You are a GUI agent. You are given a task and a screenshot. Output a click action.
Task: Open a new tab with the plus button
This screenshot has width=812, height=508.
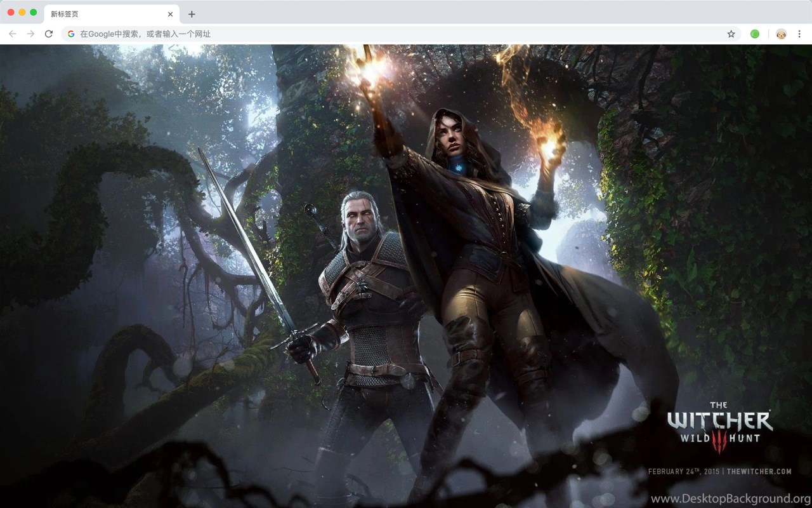(x=192, y=14)
